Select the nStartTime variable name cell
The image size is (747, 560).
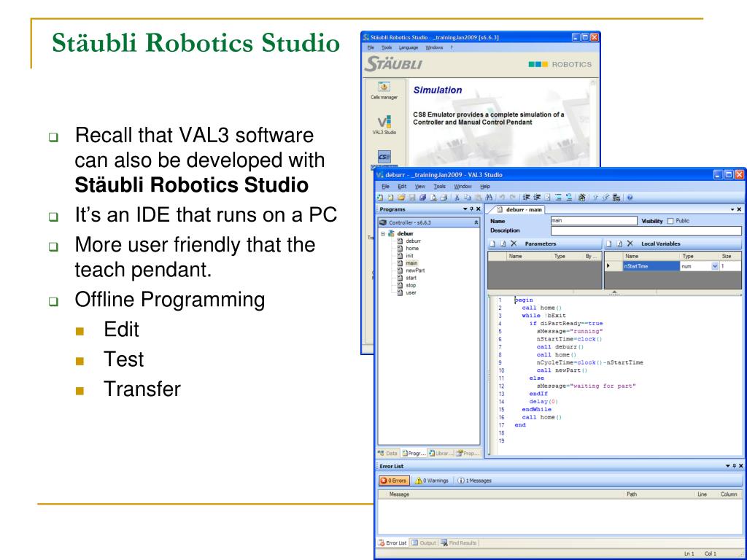(651, 266)
